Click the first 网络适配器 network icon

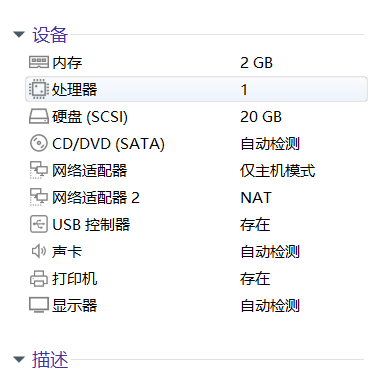click(39, 170)
